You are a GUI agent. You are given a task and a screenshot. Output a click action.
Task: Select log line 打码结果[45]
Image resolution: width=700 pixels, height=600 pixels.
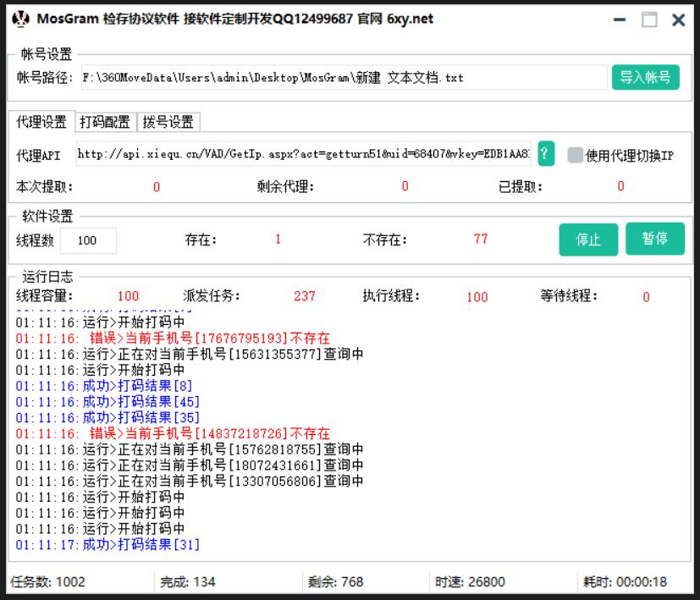107,402
